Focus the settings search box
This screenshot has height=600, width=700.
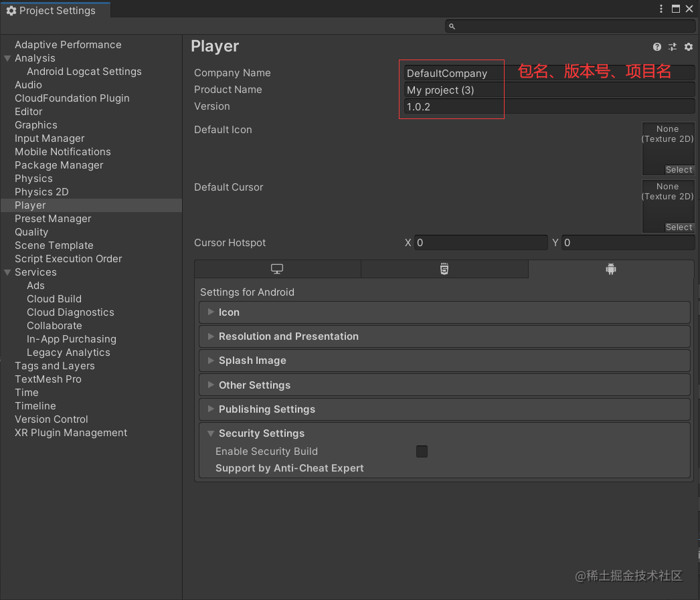(x=570, y=26)
